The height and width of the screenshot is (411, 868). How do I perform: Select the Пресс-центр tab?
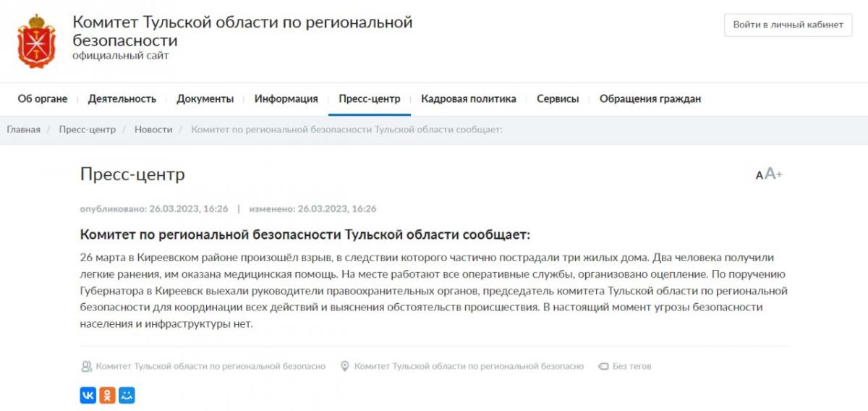370,99
